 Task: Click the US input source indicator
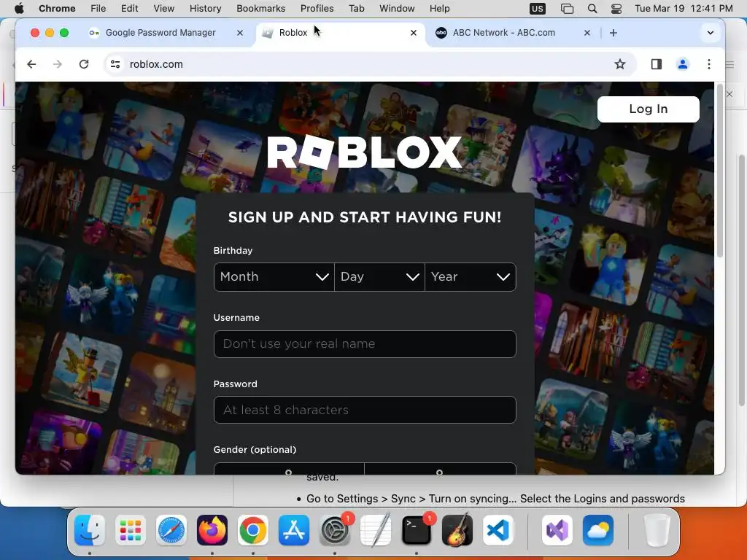(x=538, y=8)
